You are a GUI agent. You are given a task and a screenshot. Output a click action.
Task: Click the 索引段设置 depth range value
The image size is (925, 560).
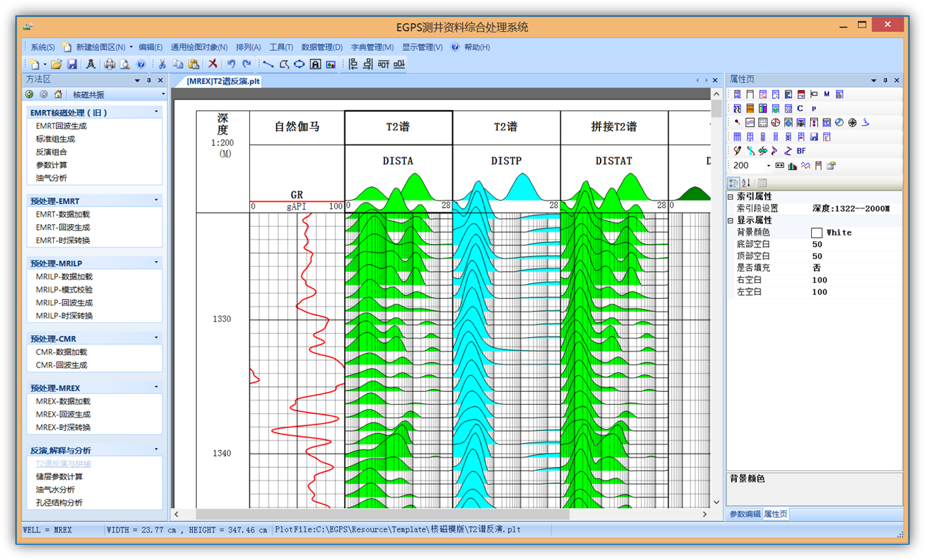coord(851,209)
